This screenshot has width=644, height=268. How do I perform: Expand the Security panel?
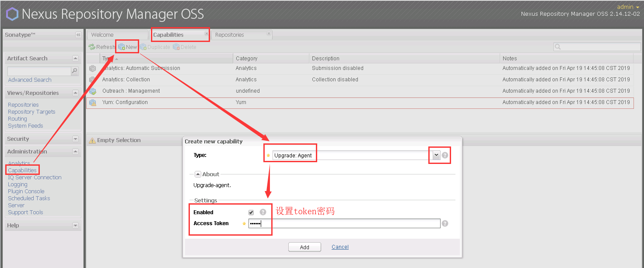pos(75,139)
